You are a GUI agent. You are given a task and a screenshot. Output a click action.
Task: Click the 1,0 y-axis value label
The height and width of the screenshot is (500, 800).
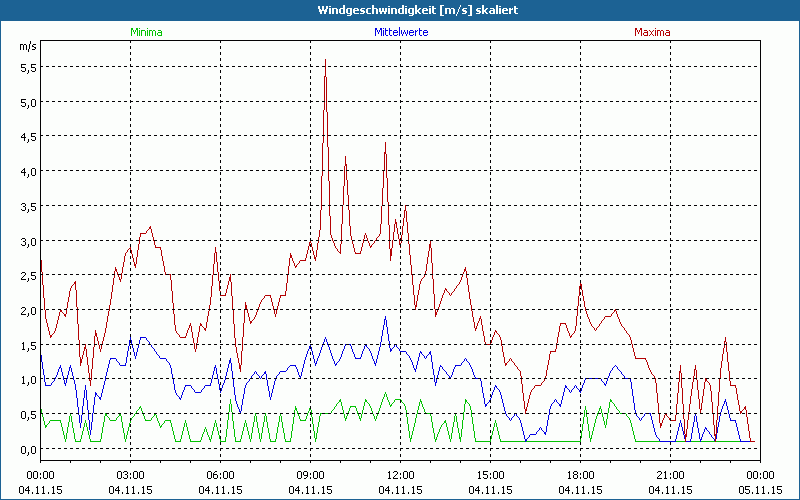[27, 380]
